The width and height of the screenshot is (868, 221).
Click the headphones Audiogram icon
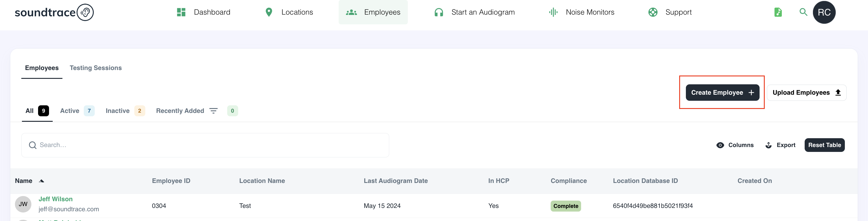[439, 12]
